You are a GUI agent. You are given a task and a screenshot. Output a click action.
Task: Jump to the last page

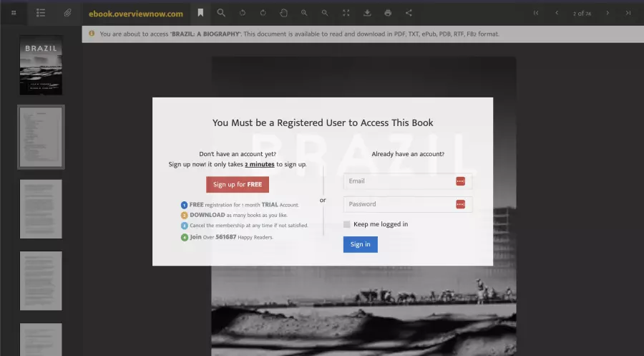628,13
